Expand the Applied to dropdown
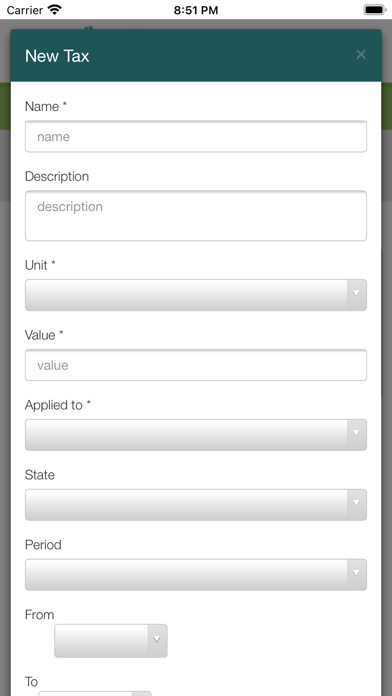The image size is (392, 696). click(x=196, y=435)
